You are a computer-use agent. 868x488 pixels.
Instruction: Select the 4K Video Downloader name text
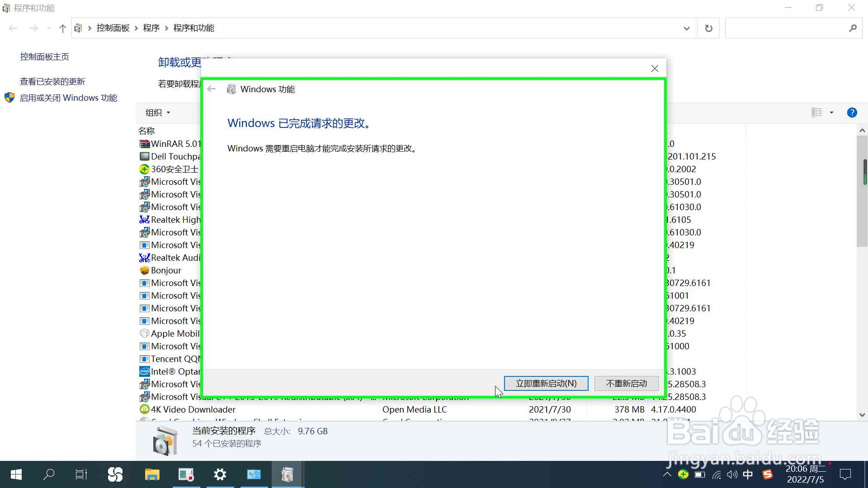coord(193,409)
